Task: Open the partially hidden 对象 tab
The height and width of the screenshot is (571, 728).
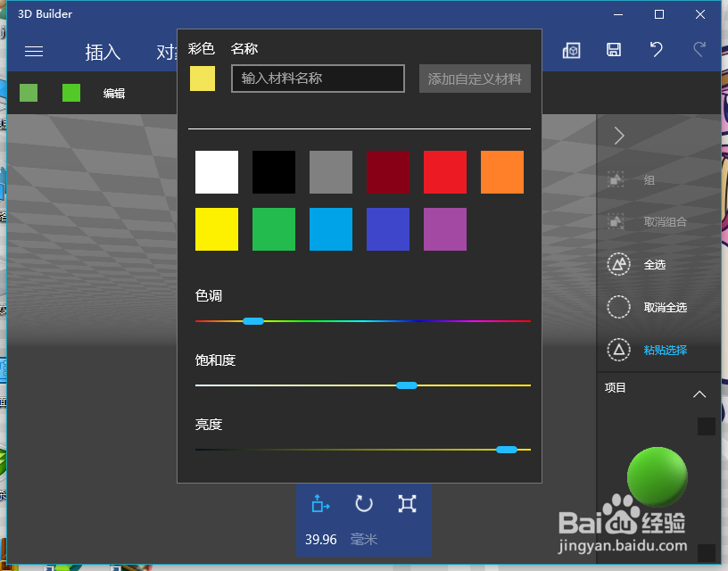Action: coord(167,52)
